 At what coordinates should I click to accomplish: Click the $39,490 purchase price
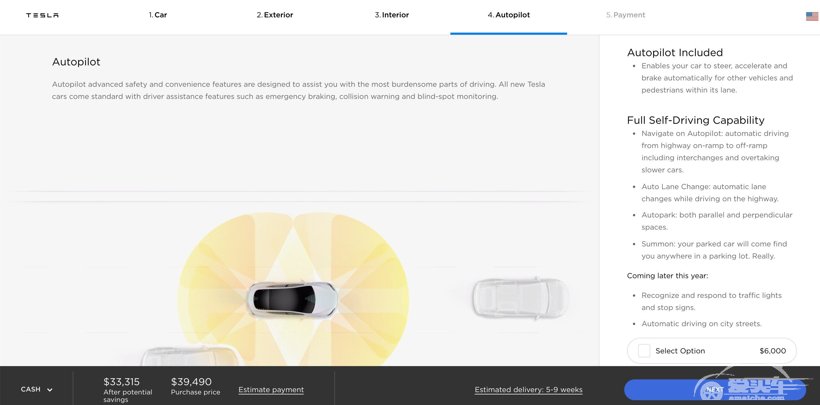[195, 386]
